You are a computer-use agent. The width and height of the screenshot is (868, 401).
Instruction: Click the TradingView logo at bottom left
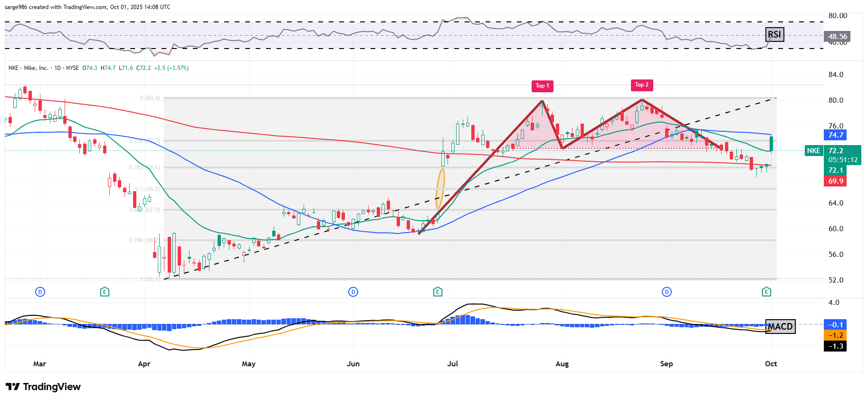(43, 387)
